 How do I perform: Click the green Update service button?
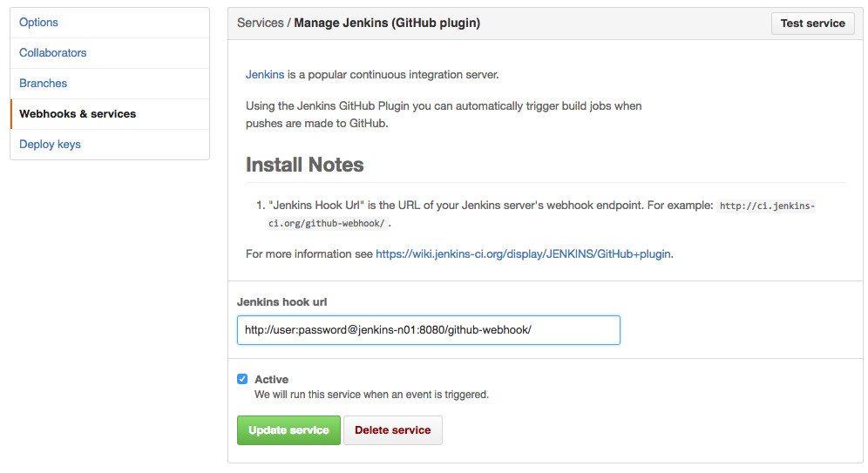click(x=288, y=430)
